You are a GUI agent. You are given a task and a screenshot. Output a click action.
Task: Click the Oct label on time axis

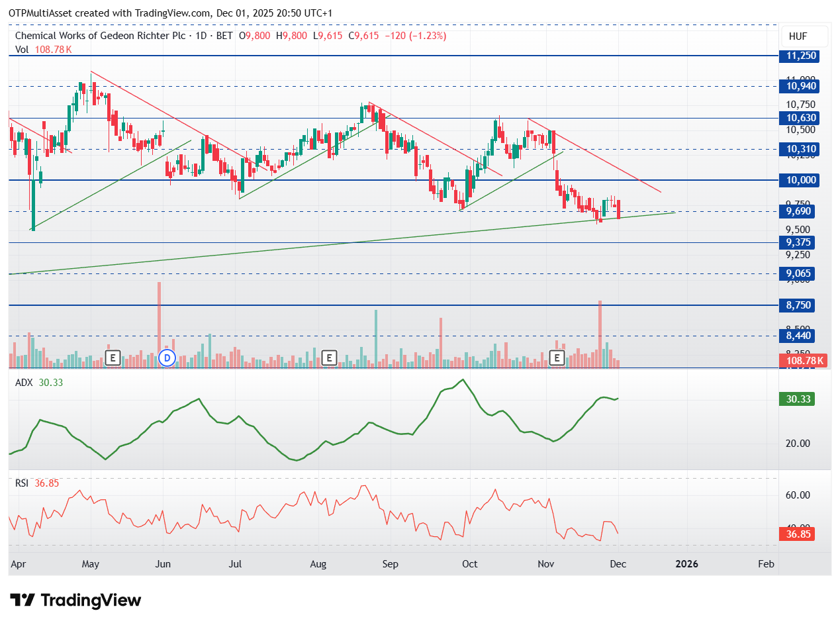pos(470,564)
